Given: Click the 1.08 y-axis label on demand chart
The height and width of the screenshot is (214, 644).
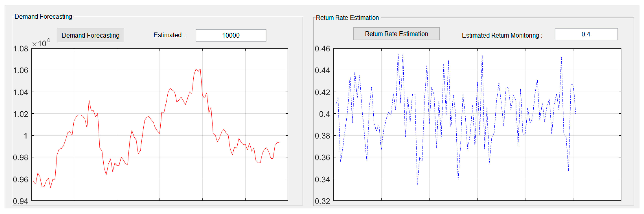Looking at the screenshot, I should (21, 49).
